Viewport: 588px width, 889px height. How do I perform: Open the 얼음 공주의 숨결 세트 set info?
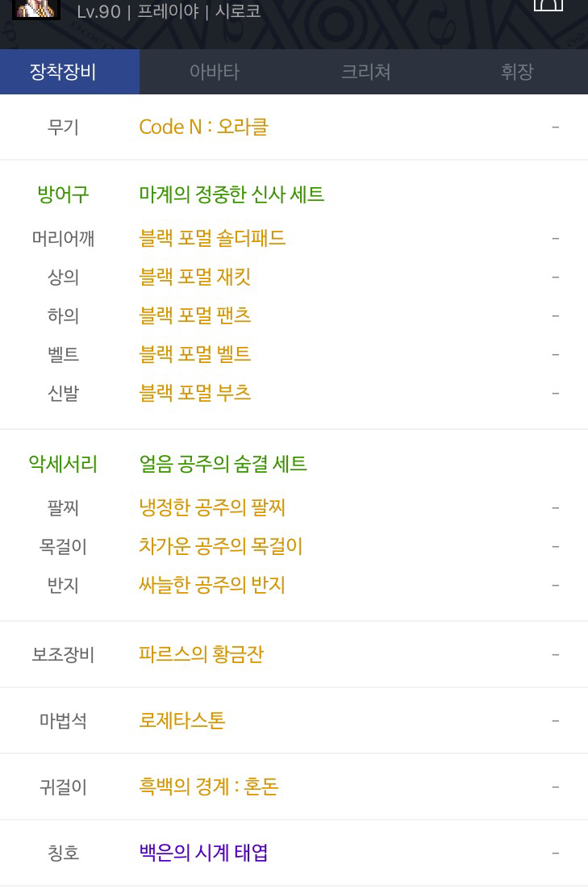(223, 464)
